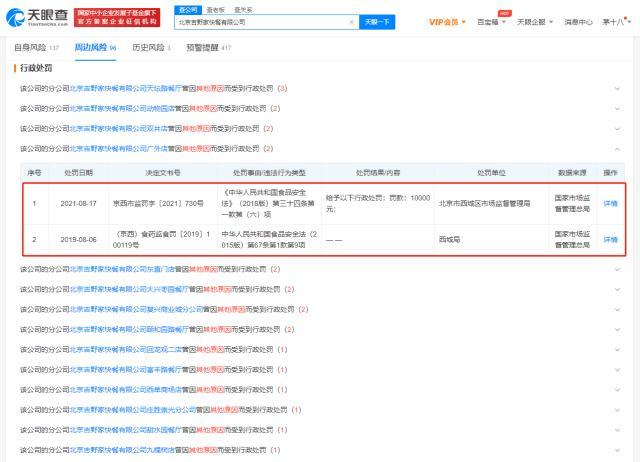
Task: Open the 双井店 branch company link
Action: [x=118, y=129]
